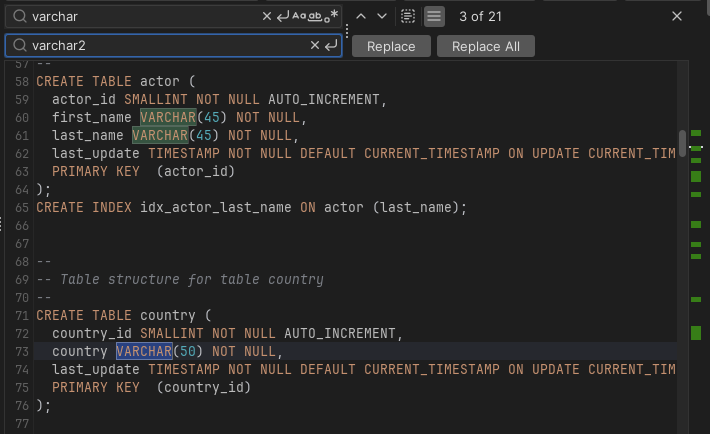This screenshot has height=434, width=710.
Task: Clear the find field text
Action: (267, 16)
